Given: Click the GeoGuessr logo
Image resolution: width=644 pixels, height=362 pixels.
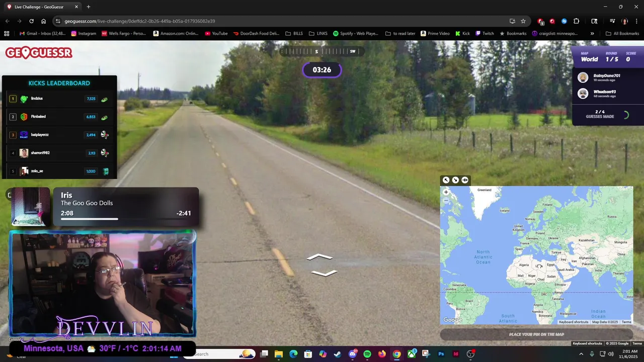Looking at the screenshot, I should click(39, 53).
